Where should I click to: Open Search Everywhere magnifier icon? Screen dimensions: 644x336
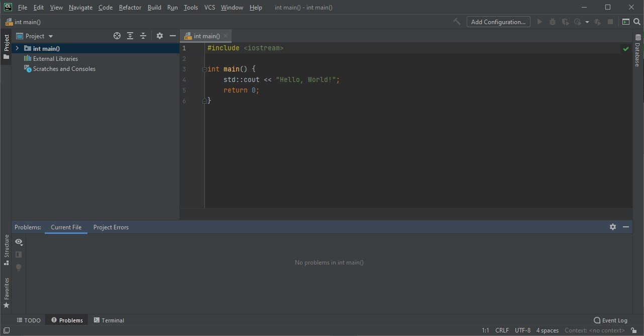pyautogui.click(x=637, y=22)
